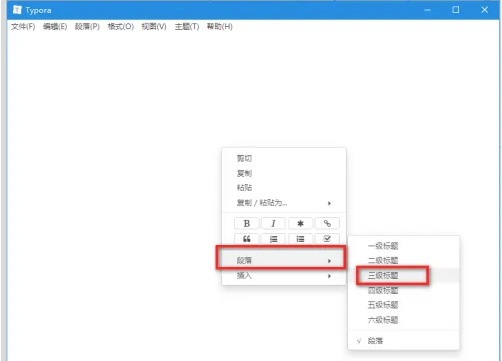Viewport: 502px width, 361px height.
Task: Open the 格式(O) menu
Action: click(x=121, y=26)
